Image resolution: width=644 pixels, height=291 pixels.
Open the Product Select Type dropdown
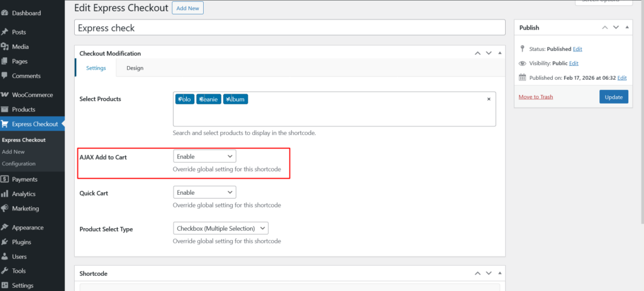pos(221,228)
